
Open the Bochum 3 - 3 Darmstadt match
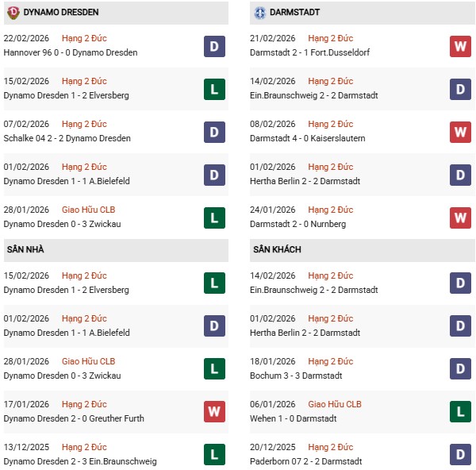coord(297,376)
